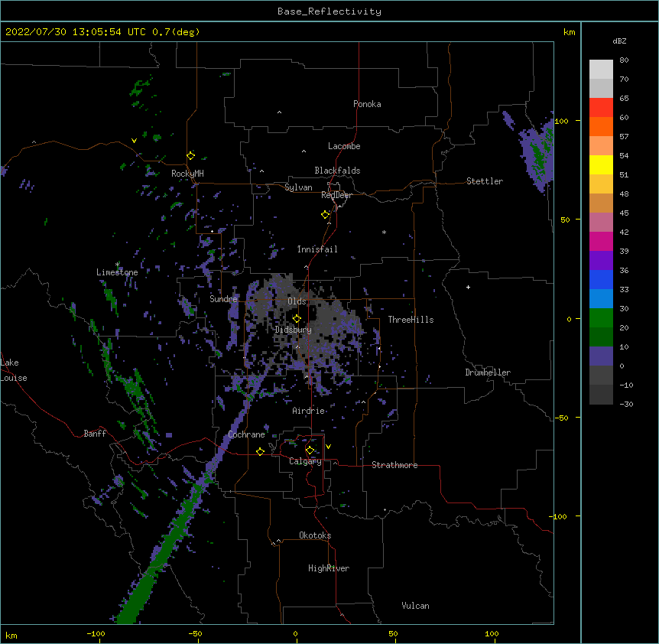Click the RockyMH label

(187, 174)
